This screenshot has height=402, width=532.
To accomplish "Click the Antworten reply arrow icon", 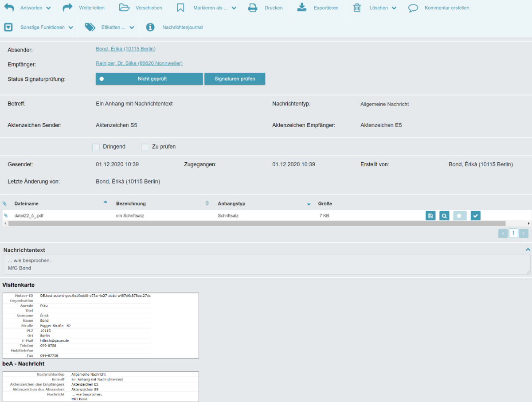I will pyautogui.click(x=9, y=8).
